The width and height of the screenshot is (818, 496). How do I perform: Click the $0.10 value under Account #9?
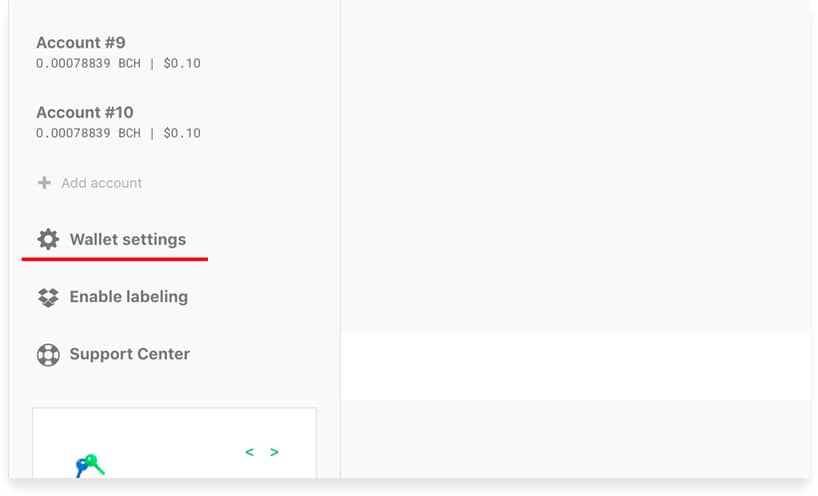point(182,64)
